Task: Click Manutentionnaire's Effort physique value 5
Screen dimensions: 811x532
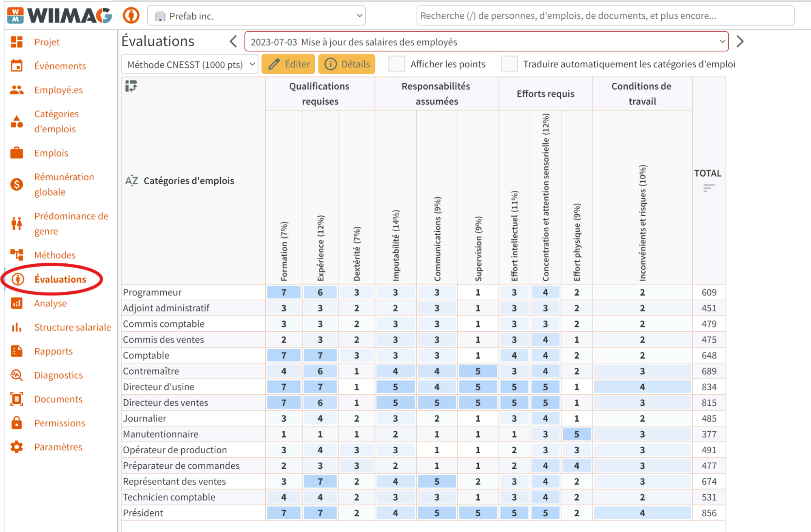Action: 577,434
